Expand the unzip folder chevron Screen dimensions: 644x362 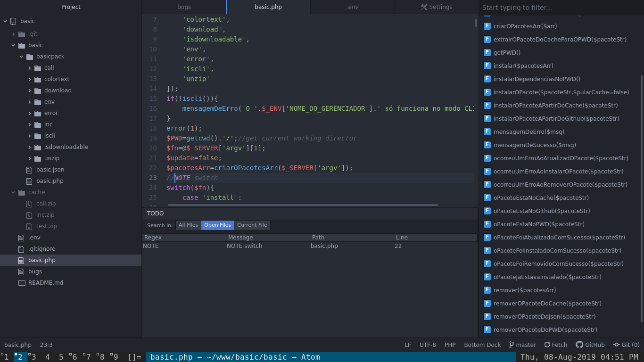(x=30, y=158)
